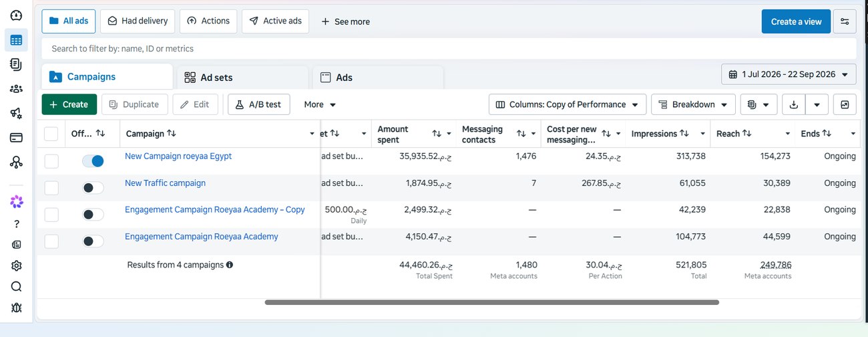
Task: Tick the select-all checkbox in table header
Action: pos(51,134)
